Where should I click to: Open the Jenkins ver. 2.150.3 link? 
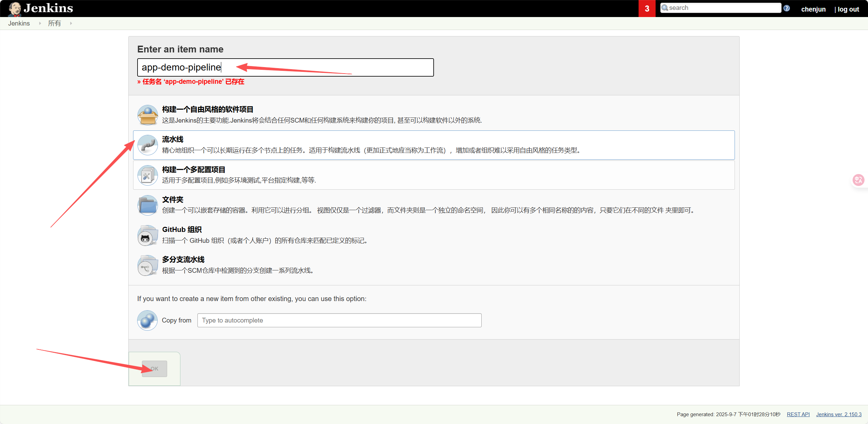[x=839, y=414]
